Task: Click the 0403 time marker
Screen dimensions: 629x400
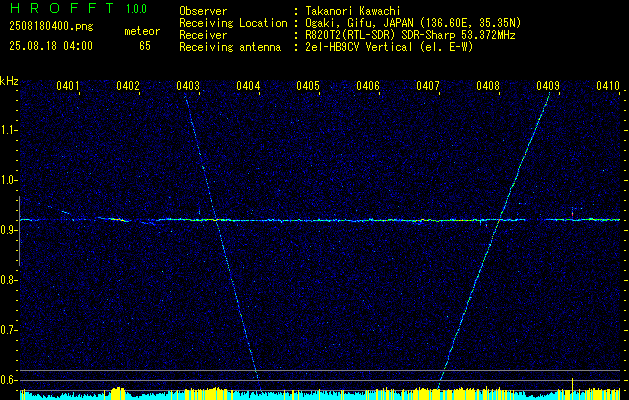Action: (x=188, y=85)
